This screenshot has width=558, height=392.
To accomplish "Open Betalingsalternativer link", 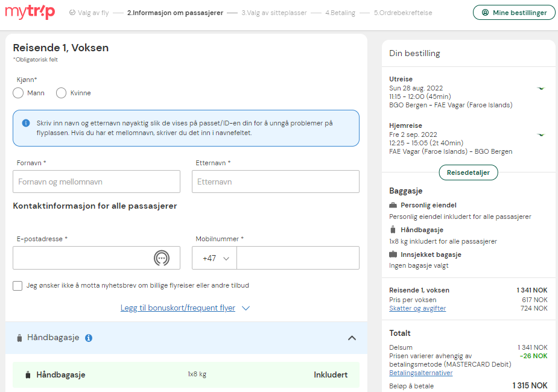I will 421,373.
